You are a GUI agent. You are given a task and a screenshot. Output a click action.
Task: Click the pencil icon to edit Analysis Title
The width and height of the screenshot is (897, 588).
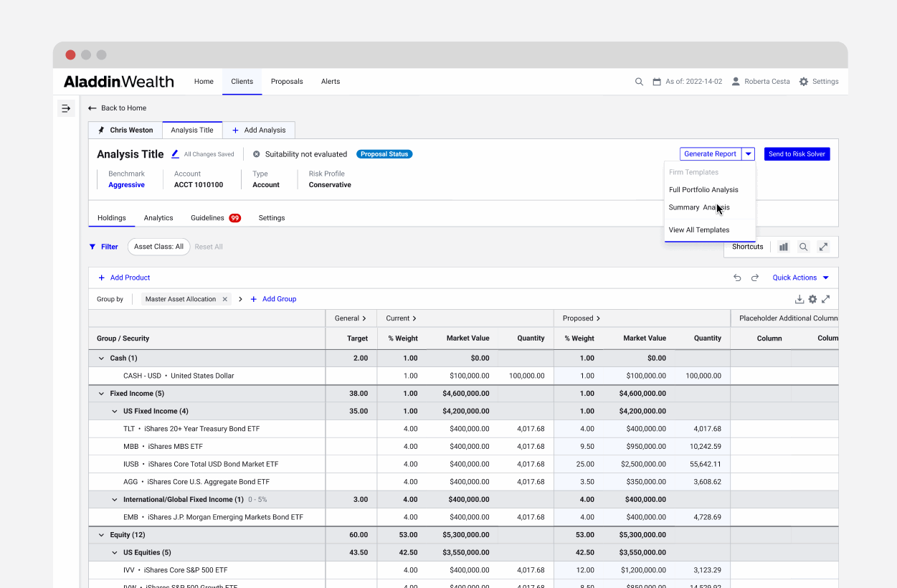(x=175, y=154)
